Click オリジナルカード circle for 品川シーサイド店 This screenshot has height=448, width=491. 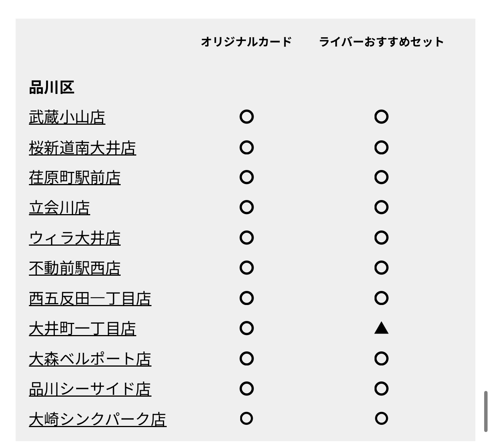pyautogui.click(x=247, y=388)
